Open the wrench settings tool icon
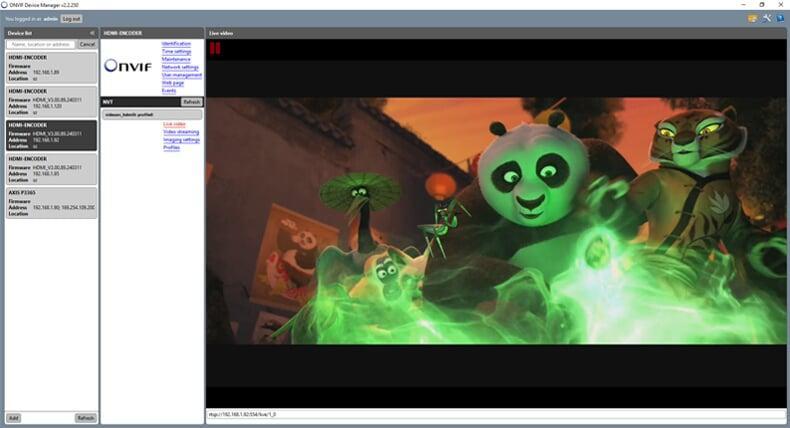 [767, 19]
